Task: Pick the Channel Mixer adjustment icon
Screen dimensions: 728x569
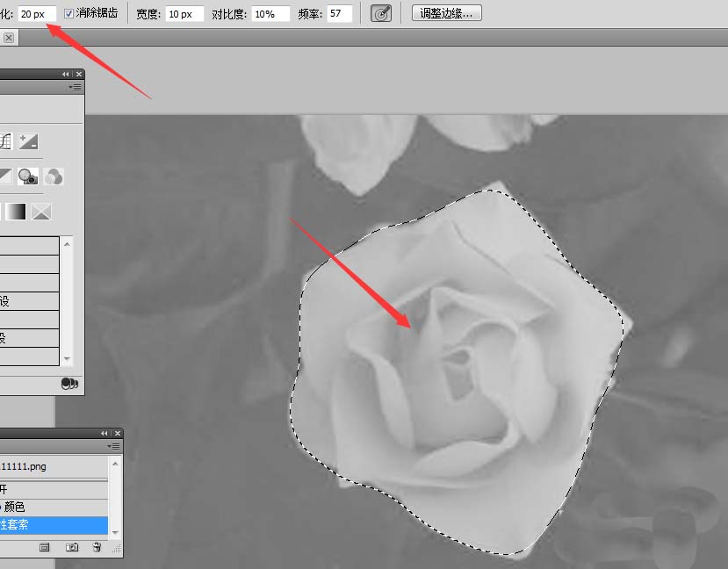Action: click(x=54, y=176)
